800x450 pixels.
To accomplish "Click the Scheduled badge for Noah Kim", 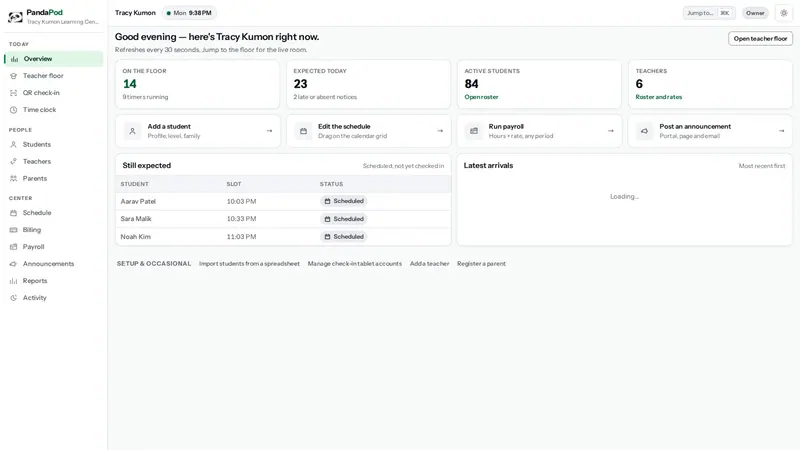I will click(344, 237).
